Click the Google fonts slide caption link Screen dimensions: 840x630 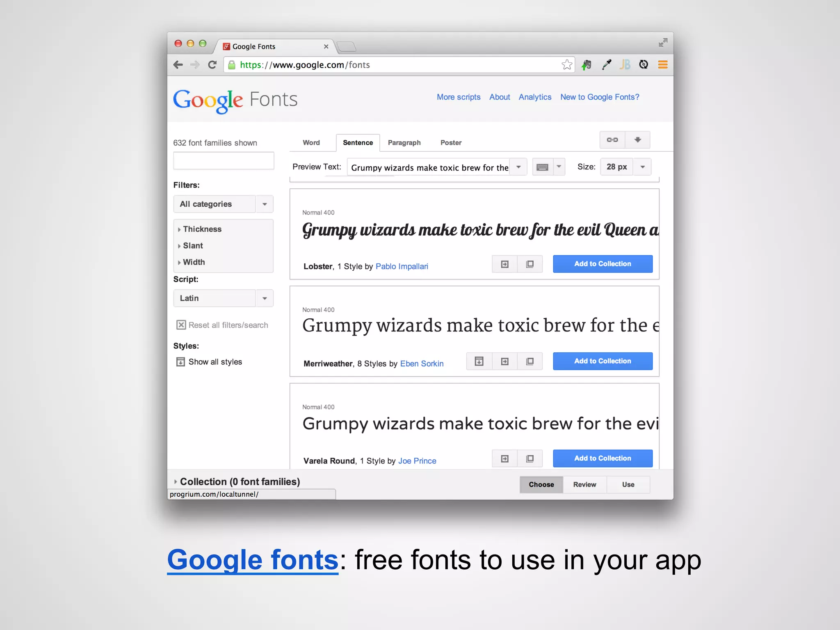click(253, 560)
